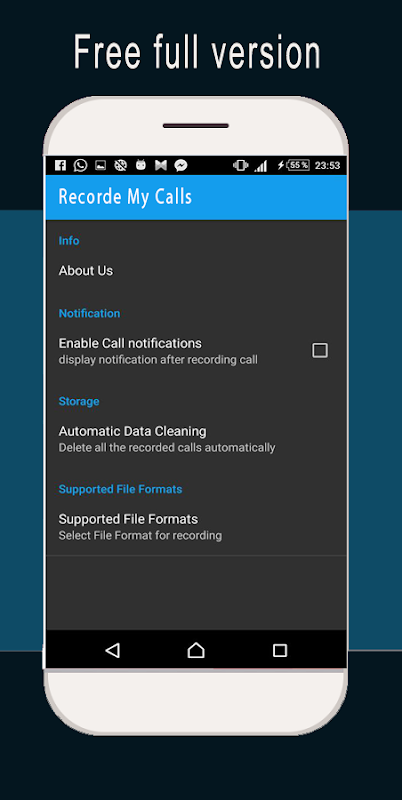Open the About Us entry
402x800 pixels.
(x=196, y=270)
